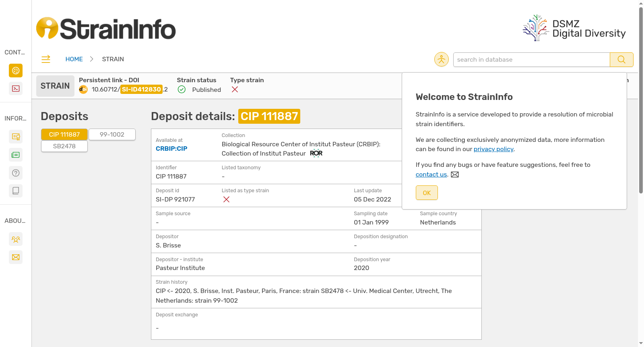Image resolution: width=644 pixels, height=347 pixels.
Task: Click the STRAIN header badge
Action: [55, 86]
